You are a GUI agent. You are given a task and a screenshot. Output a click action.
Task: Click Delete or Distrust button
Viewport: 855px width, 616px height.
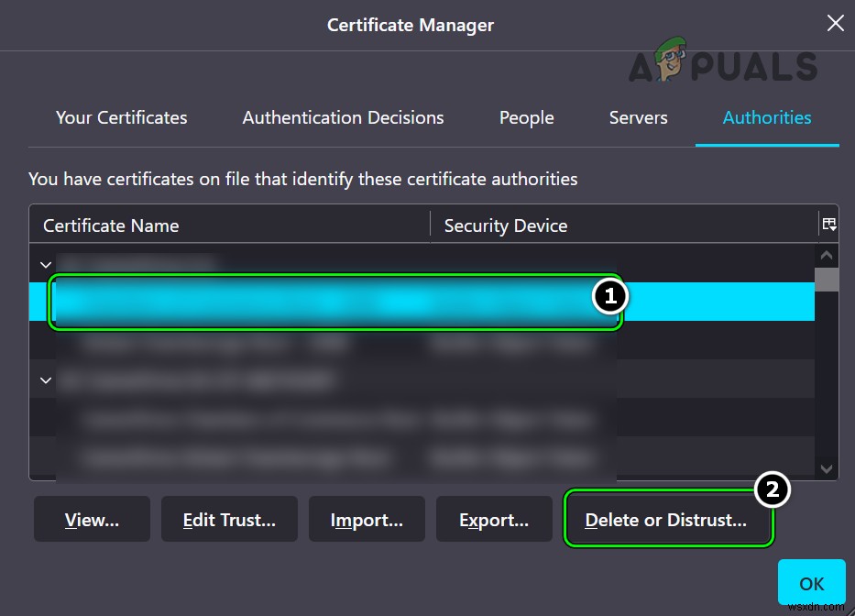click(668, 519)
